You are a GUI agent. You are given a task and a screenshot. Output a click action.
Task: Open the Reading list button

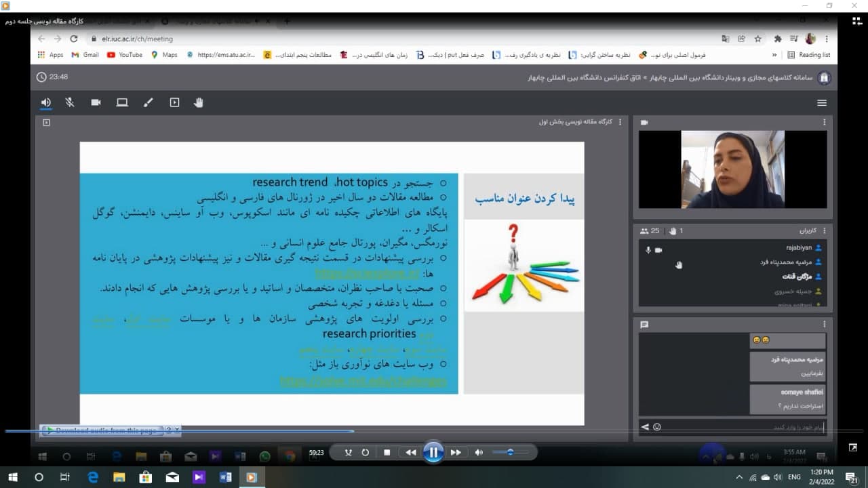809,55
